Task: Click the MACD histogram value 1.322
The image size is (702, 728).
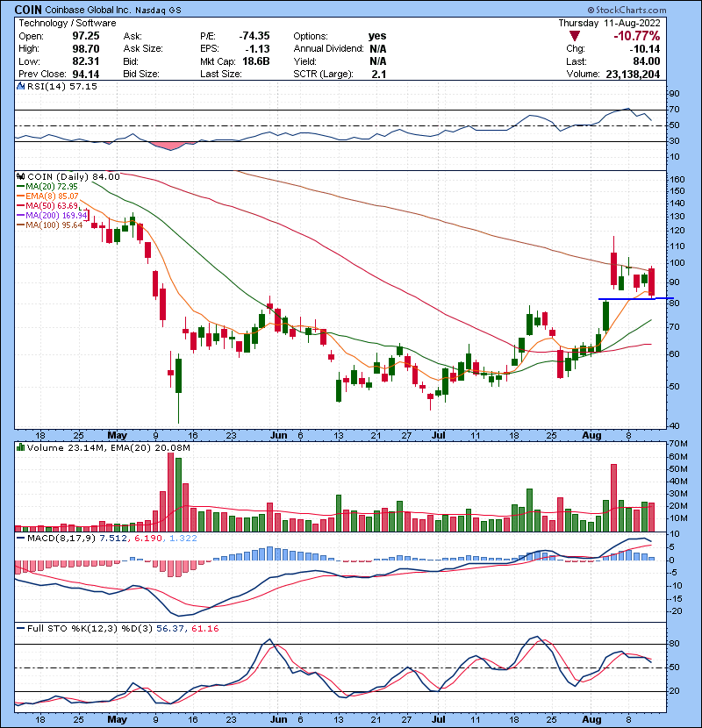Action: [183, 539]
